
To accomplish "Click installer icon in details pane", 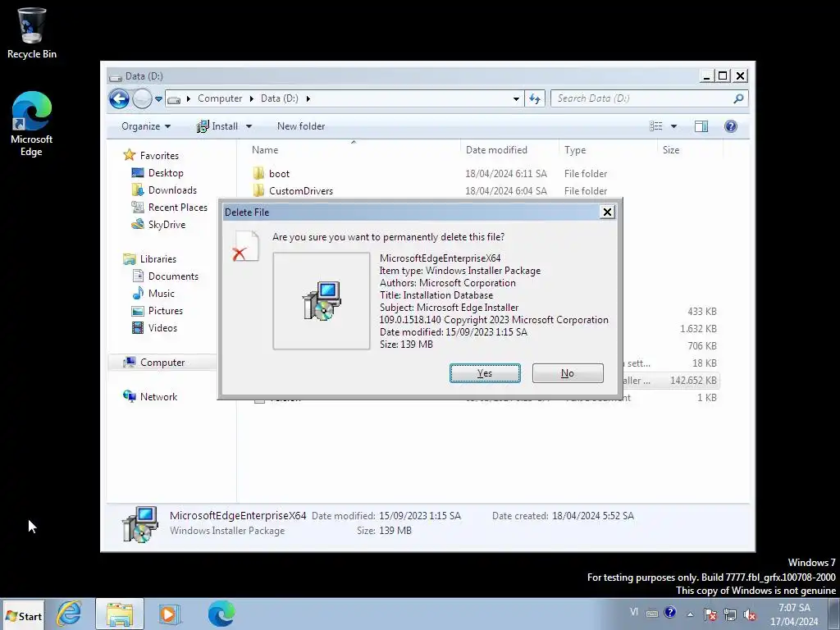I will click(x=139, y=524).
